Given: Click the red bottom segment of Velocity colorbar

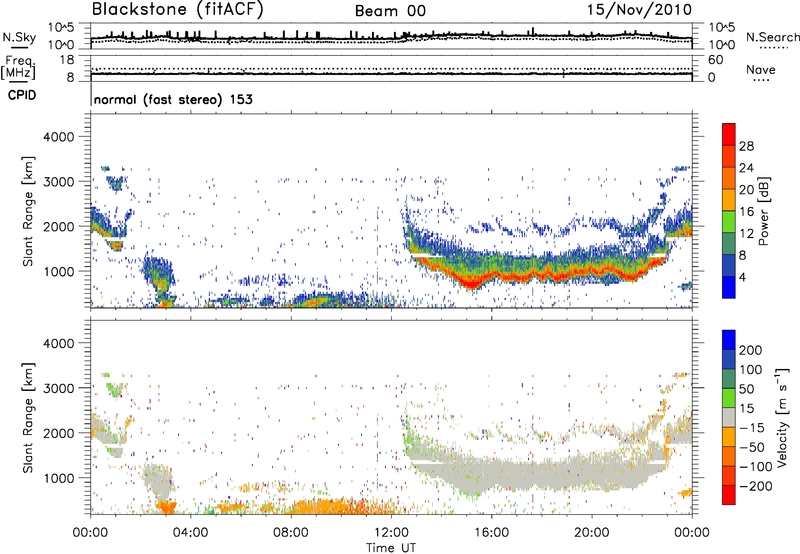Looking at the screenshot, I should point(729,495).
